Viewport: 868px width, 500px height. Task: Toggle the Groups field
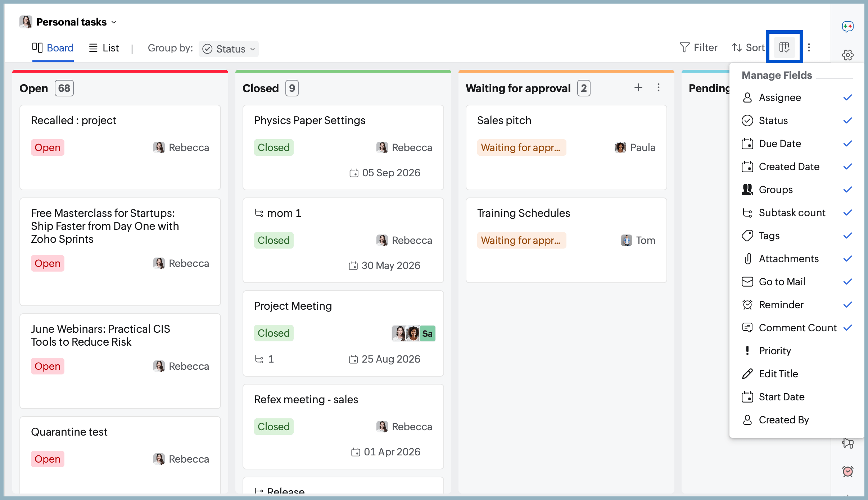pos(797,190)
